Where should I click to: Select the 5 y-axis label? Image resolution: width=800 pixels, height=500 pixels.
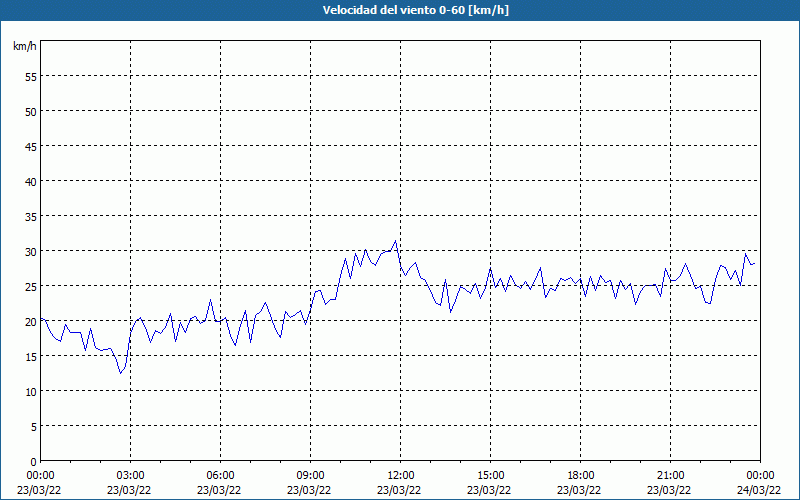[34, 426]
